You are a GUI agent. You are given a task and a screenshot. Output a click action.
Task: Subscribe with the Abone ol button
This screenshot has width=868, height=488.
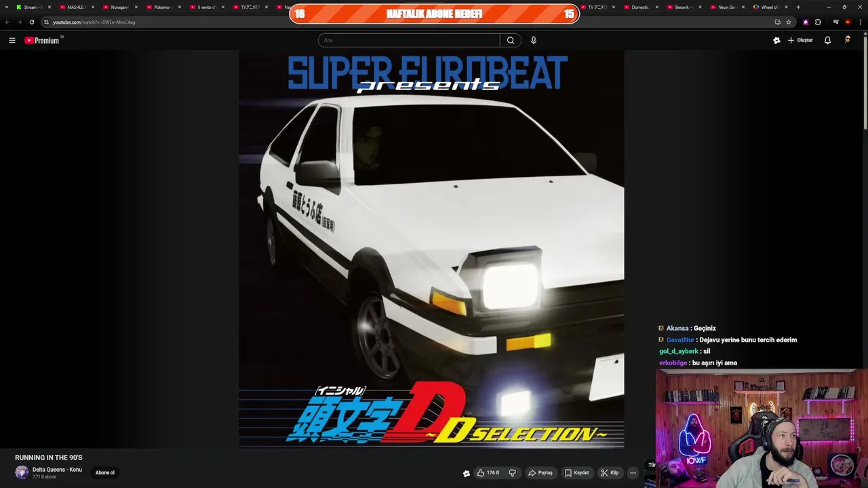[x=105, y=473]
